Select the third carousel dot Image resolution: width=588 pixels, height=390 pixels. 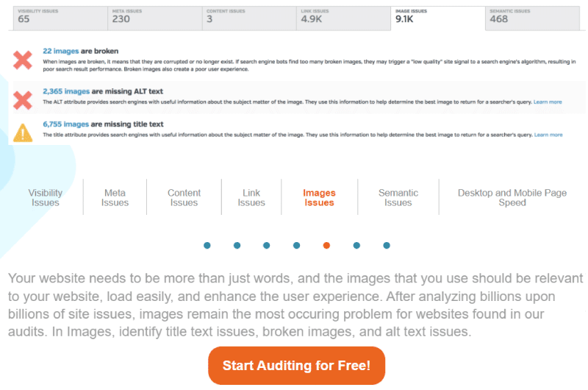pos(267,246)
